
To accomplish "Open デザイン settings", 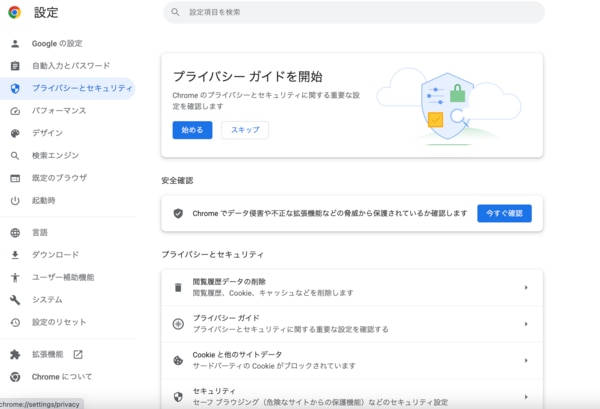I will [x=47, y=133].
